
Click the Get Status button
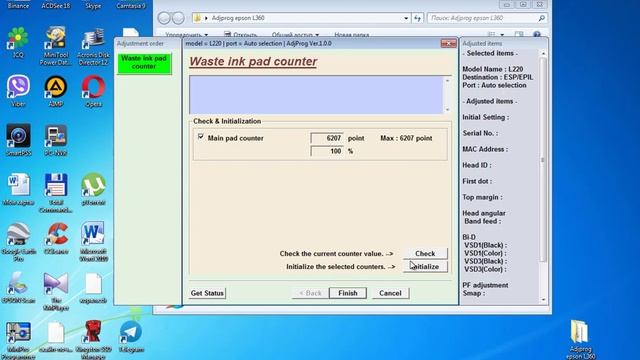[x=207, y=293]
